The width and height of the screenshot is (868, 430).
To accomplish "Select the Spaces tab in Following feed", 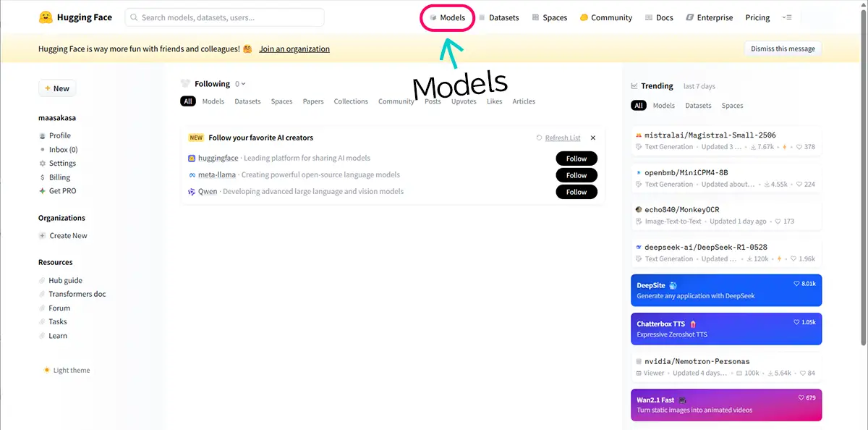I will click(x=281, y=101).
